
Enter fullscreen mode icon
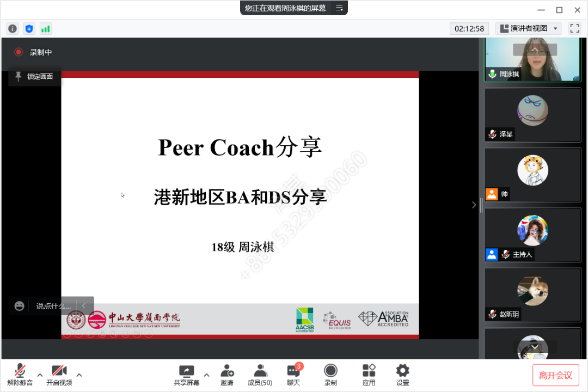coord(574,28)
